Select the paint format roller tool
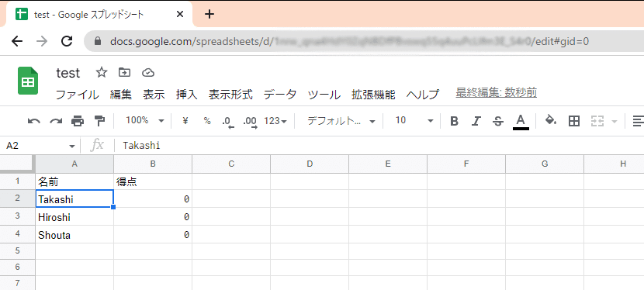The width and height of the screenshot is (644, 290). click(99, 121)
